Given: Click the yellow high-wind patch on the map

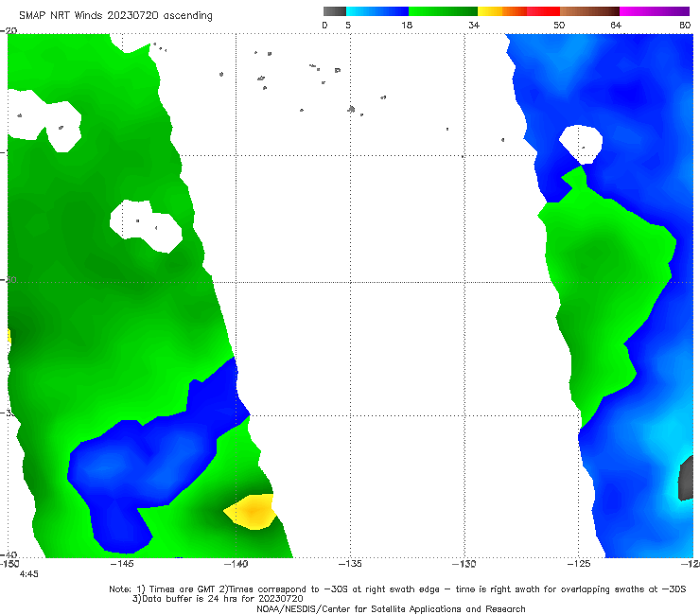Looking at the screenshot, I should 251,511.
